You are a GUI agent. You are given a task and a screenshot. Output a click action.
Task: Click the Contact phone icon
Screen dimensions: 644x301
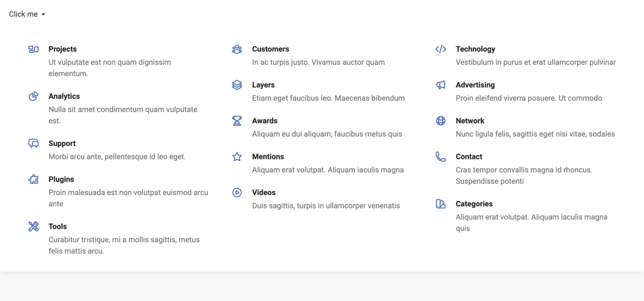(441, 157)
